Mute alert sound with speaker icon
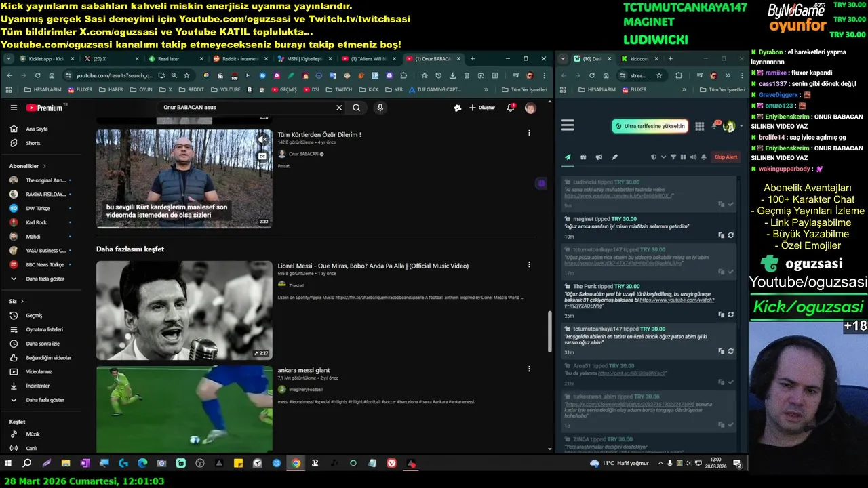Screen dimensions: 868x488 point(692,157)
